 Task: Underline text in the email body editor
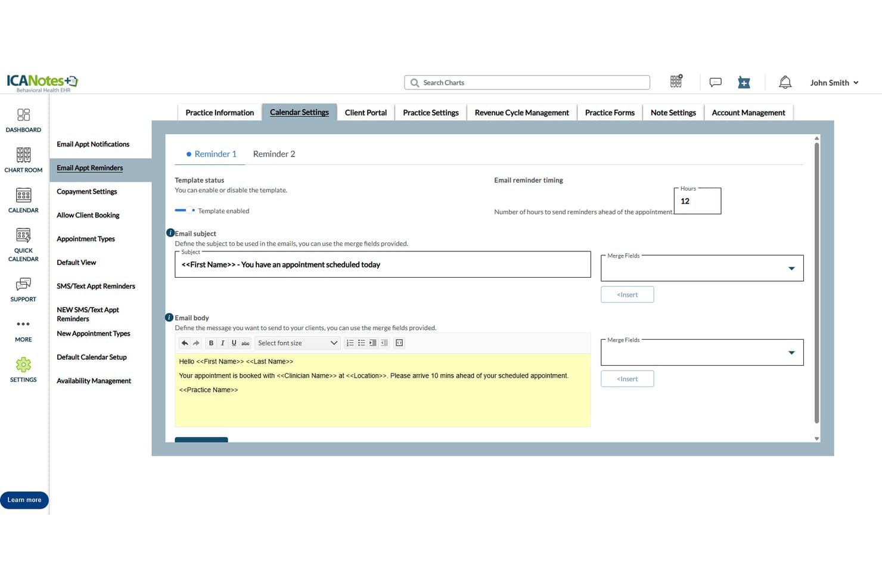(234, 343)
